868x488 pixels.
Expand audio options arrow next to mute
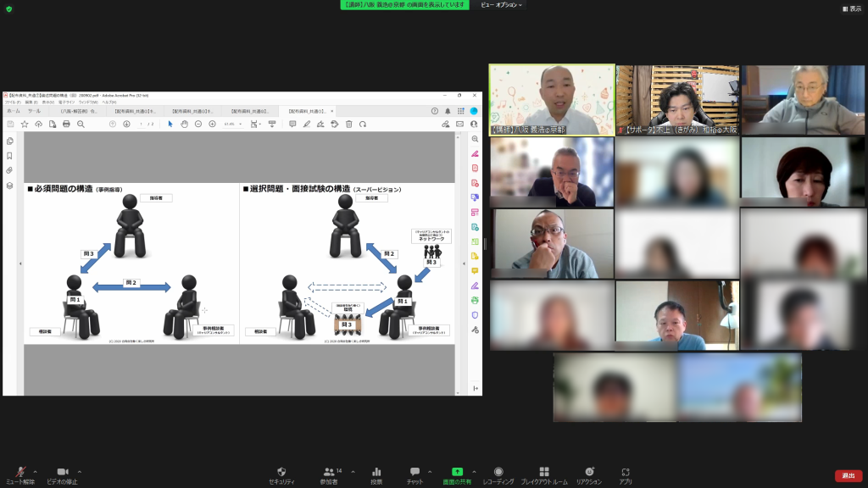(x=35, y=471)
